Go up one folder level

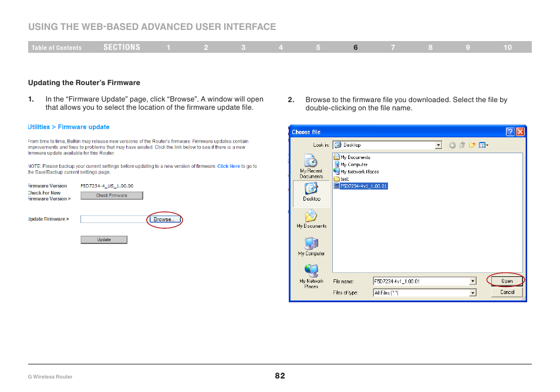(462, 145)
